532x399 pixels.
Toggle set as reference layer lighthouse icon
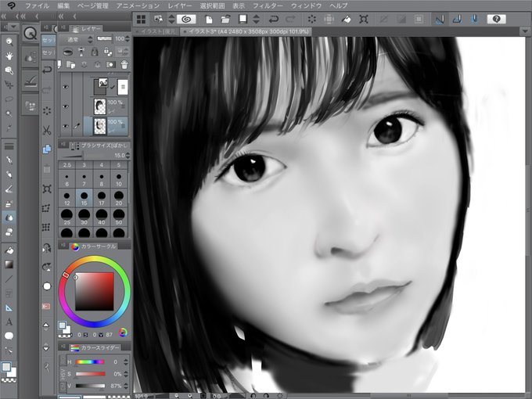pos(81,52)
